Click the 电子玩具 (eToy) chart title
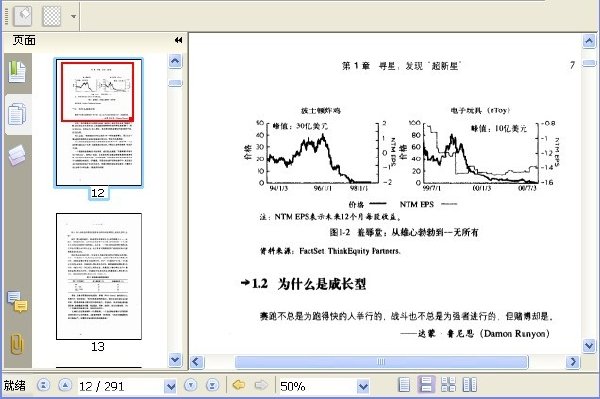This screenshot has height=399, width=600. tap(481, 111)
